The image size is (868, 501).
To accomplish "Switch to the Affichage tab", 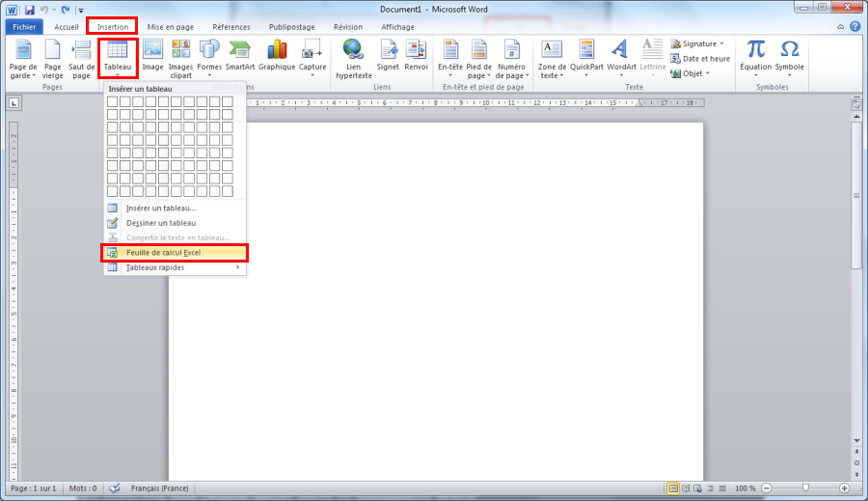I will pyautogui.click(x=397, y=27).
